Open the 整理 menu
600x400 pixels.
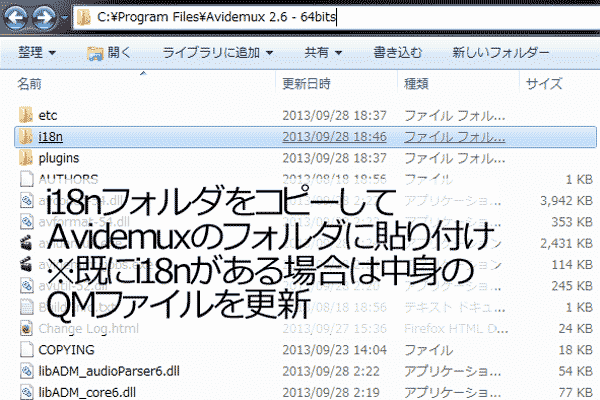[37, 52]
